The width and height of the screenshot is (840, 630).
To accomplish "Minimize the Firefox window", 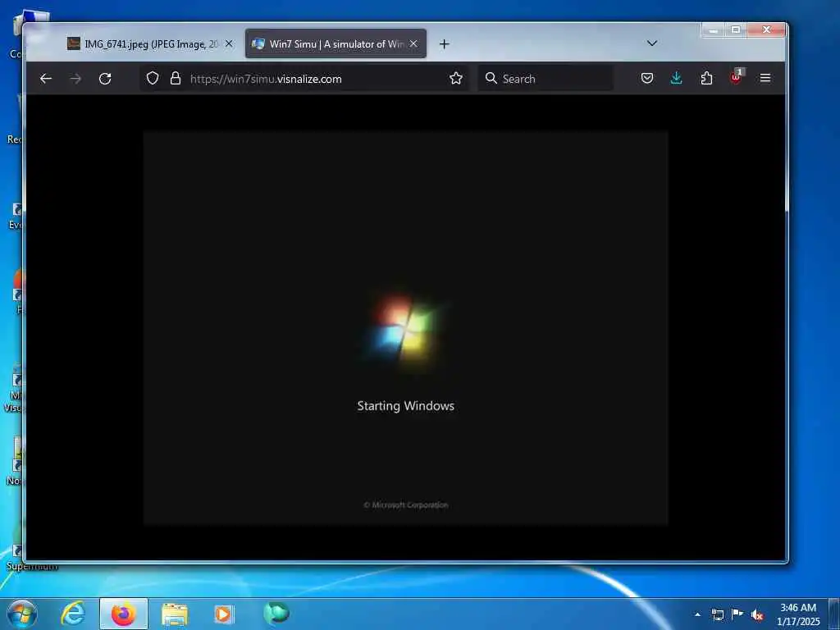I will [x=713, y=30].
